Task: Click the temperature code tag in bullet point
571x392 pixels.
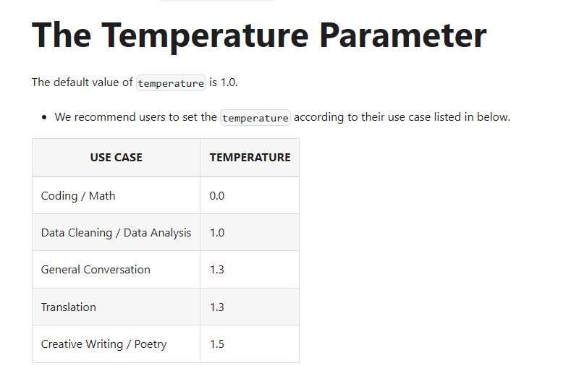Action: point(255,118)
